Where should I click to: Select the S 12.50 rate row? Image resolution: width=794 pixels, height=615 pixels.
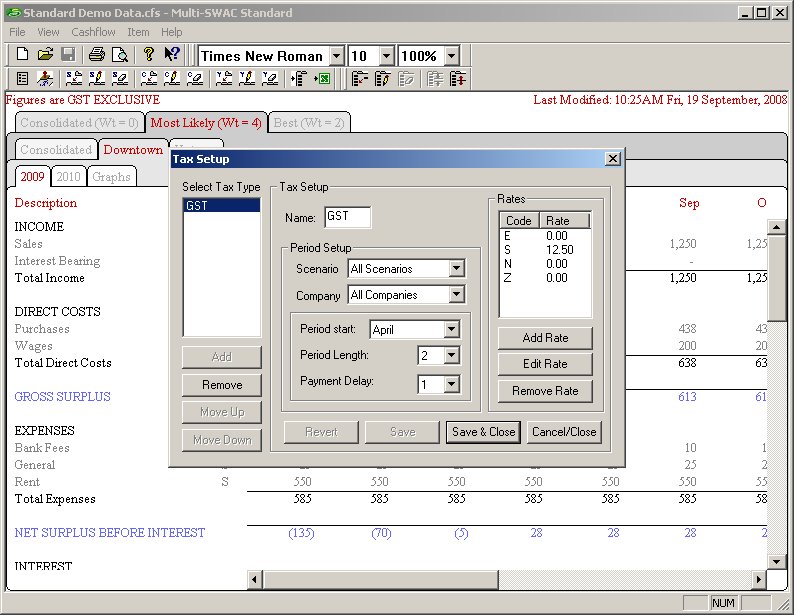click(545, 249)
